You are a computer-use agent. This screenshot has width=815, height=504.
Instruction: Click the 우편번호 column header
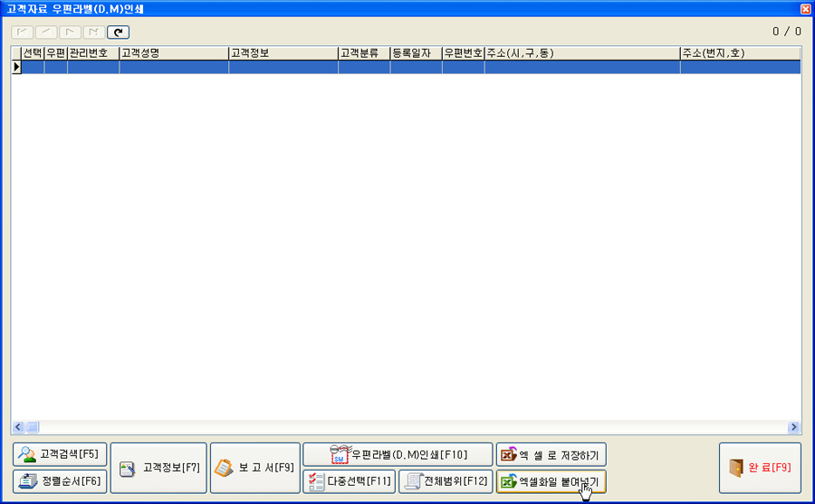[x=463, y=53]
